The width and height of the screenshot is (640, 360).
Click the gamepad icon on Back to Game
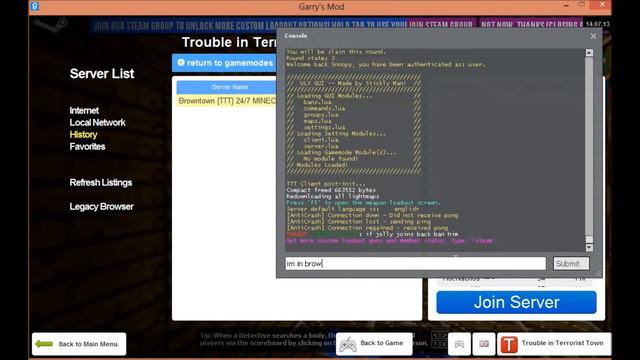click(x=348, y=344)
